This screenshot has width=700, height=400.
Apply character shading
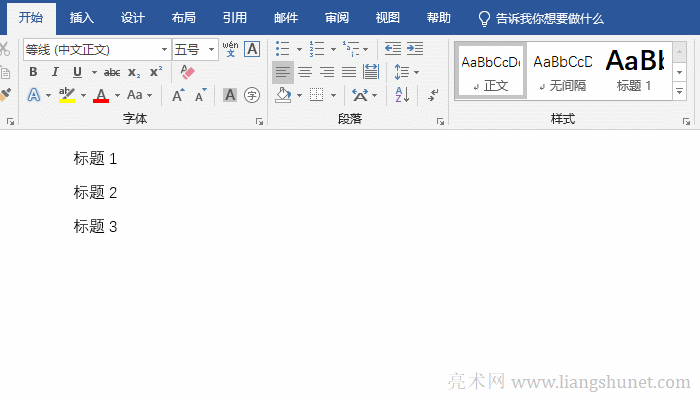pyautogui.click(x=230, y=95)
